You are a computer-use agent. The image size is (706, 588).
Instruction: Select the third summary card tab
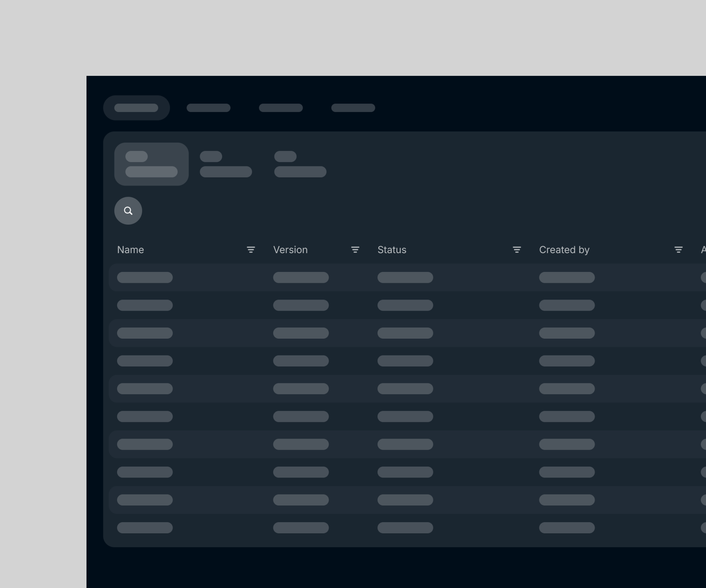tap(300, 164)
